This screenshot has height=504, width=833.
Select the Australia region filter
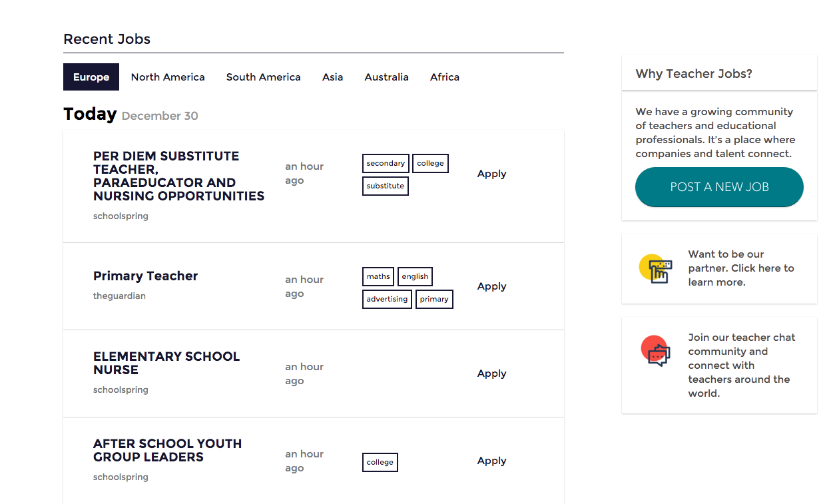coord(386,77)
